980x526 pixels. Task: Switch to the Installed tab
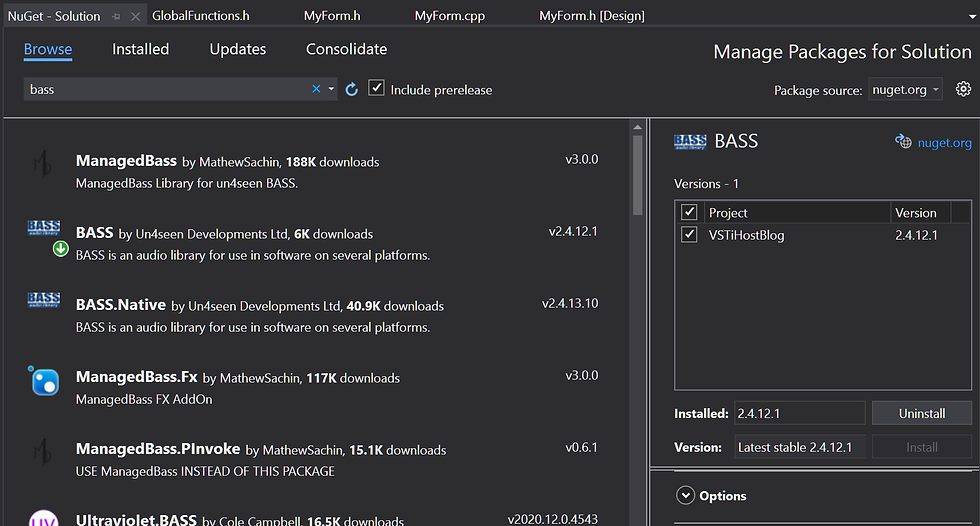141,49
